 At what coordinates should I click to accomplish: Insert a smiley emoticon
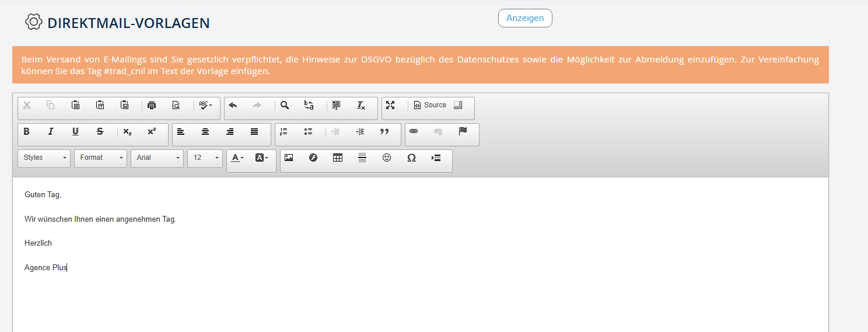click(387, 158)
